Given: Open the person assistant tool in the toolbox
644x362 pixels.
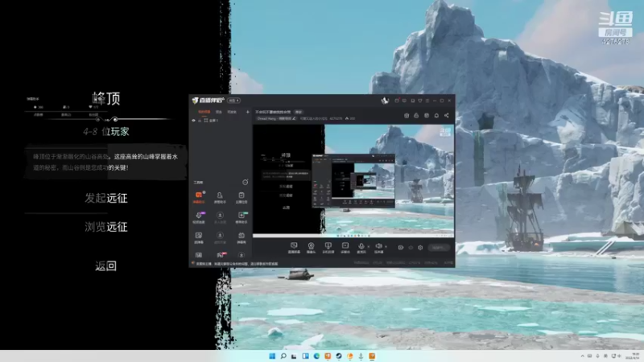Looking at the screenshot, I should pyautogui.click(x=220, y=197).
